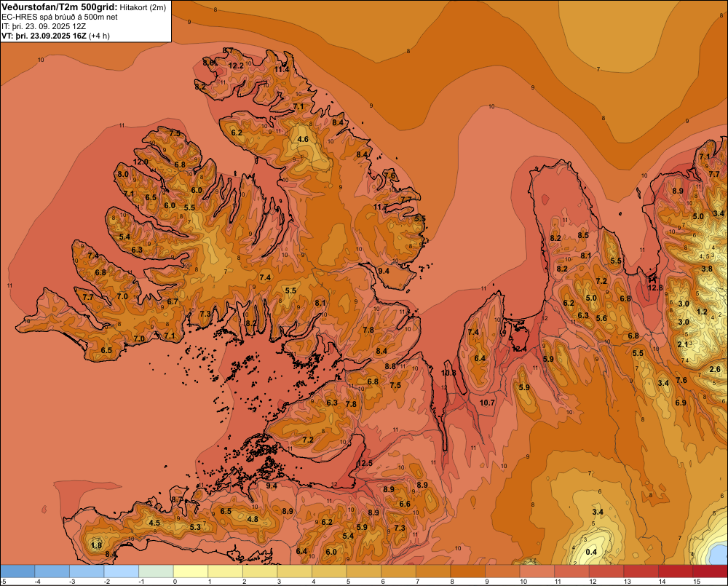Screen dimensions: 728x586
Task: Choose the light blue -2 to -1 legend swatch
Action: point(122,571)
